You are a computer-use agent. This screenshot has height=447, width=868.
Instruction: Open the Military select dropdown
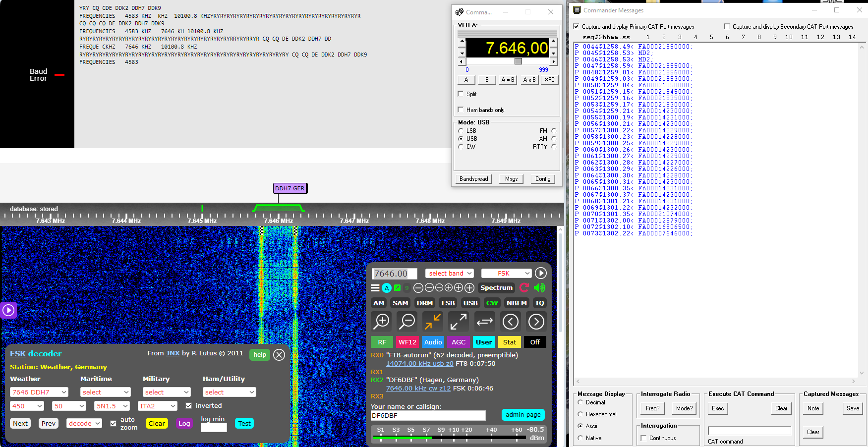click(167, 392)
